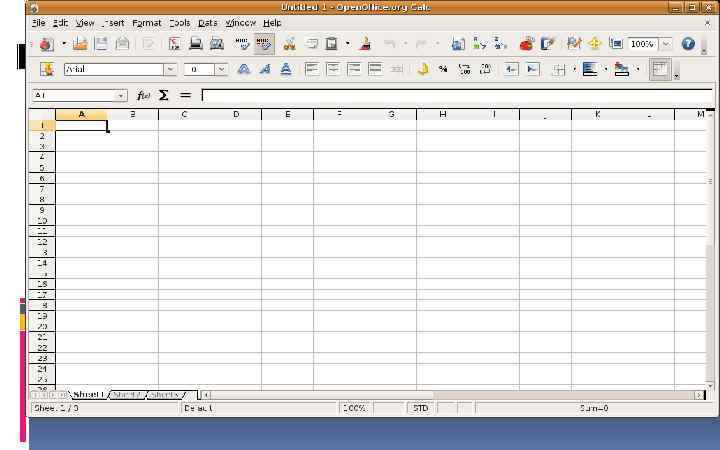Toggle Bold formatting
Viewport: 720px width, 450px height.
[x=244, y=69]
